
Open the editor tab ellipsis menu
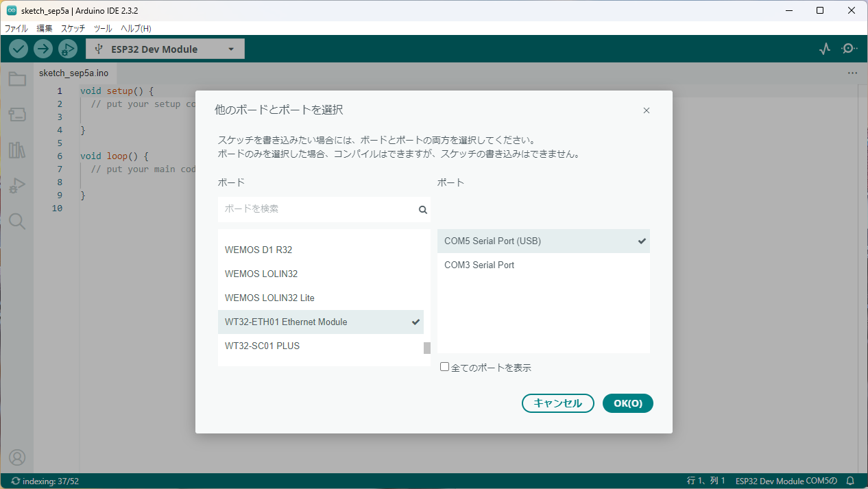click(852, 73)
